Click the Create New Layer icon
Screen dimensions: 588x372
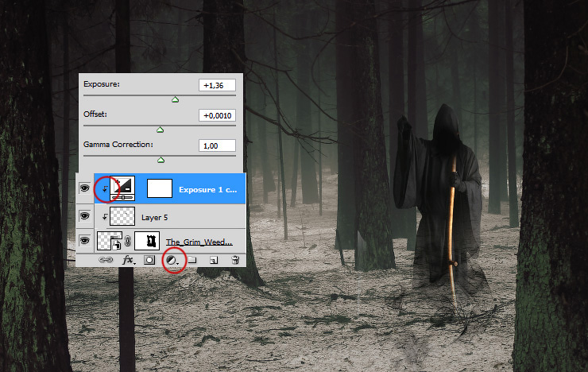click(214, 260)
